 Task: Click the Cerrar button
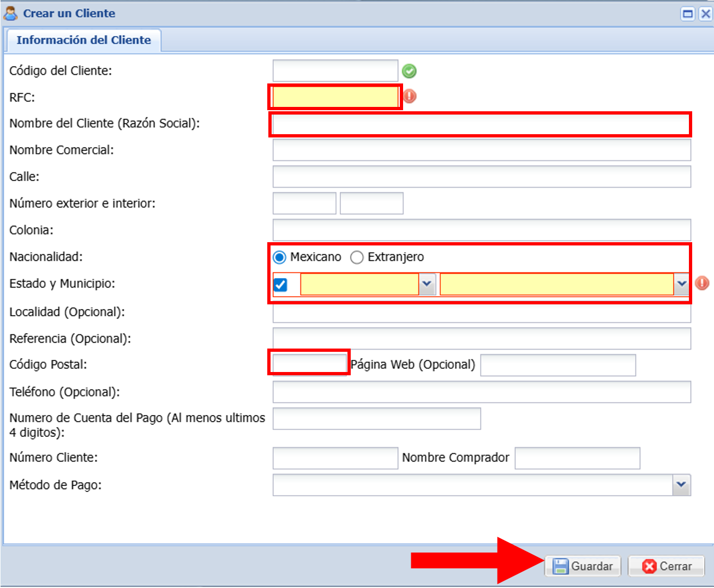(666, 566)
